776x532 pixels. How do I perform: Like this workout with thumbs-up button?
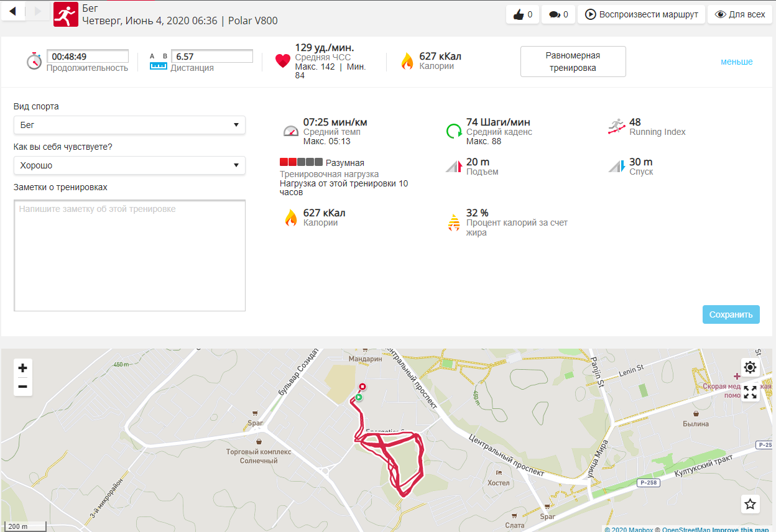click(523, 14)
